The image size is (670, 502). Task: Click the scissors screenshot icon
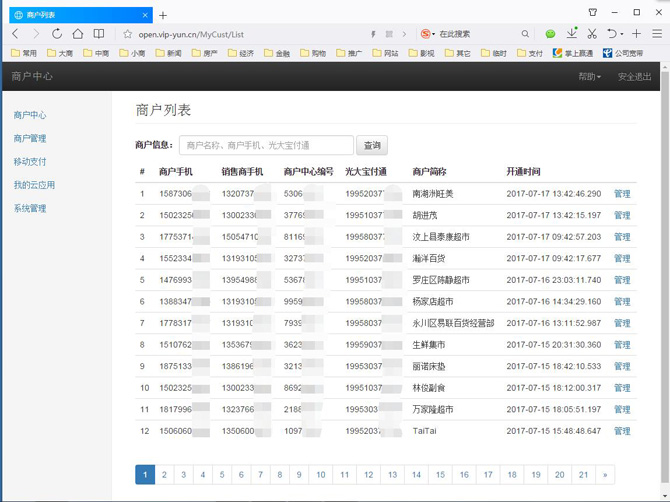tap(593, 34)
